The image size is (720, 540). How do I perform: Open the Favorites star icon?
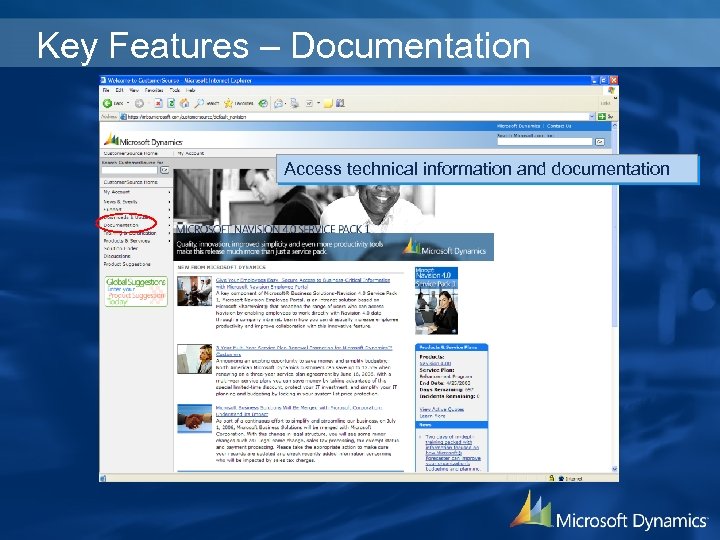(228, 104)
